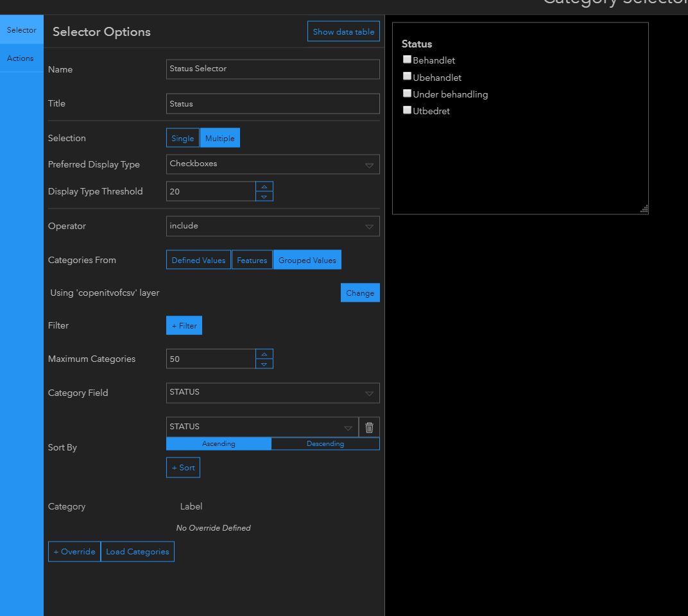
Task: Click the Show data table button
Action: pyautogui.click(x=343, y=30)
